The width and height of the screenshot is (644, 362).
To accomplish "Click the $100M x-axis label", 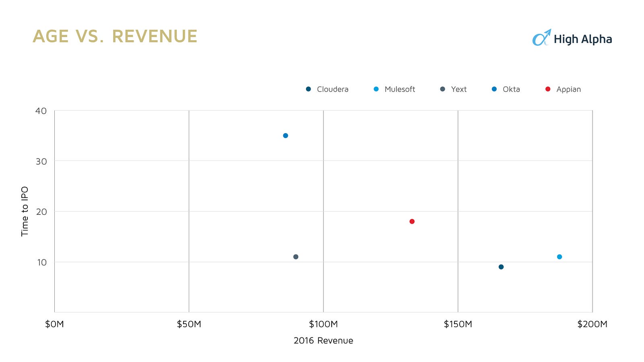I will tap(323, 324).
